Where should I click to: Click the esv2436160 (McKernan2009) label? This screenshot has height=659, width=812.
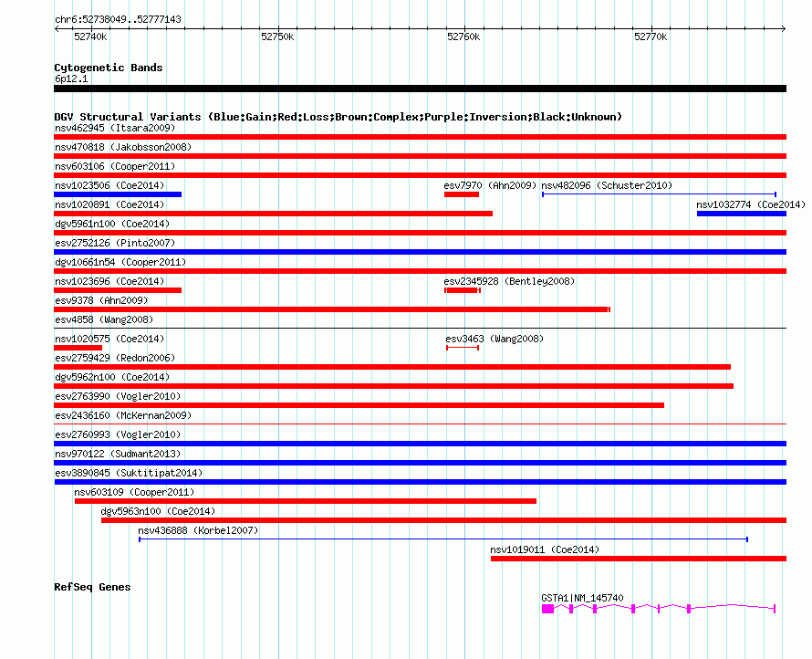[x=123, y=415]
